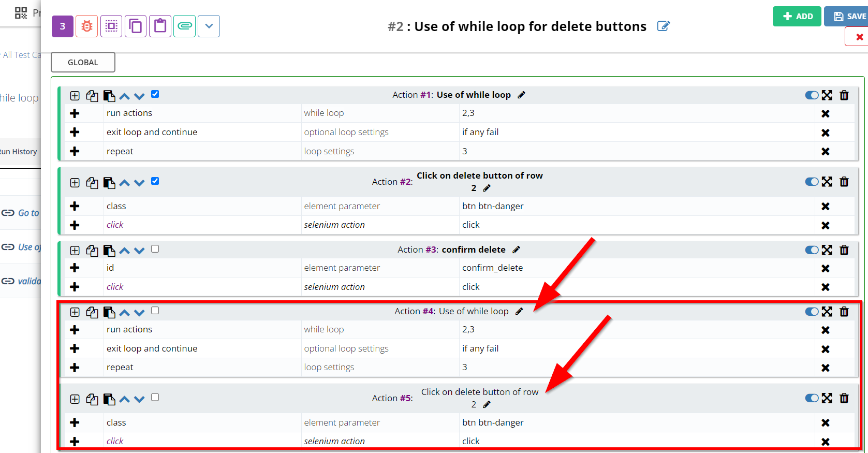Open the Run History tab in sidebar
868x453 pixels.
(19, 152)
